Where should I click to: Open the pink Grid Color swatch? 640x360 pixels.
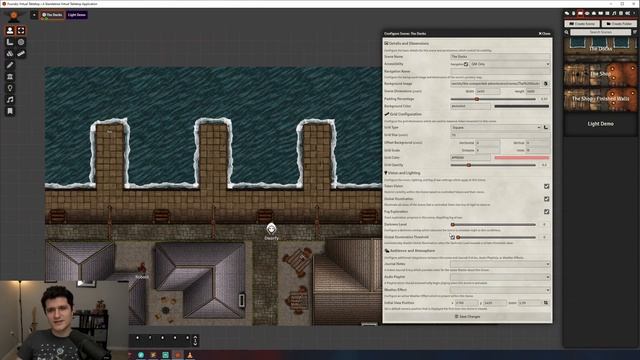[522, 158]
